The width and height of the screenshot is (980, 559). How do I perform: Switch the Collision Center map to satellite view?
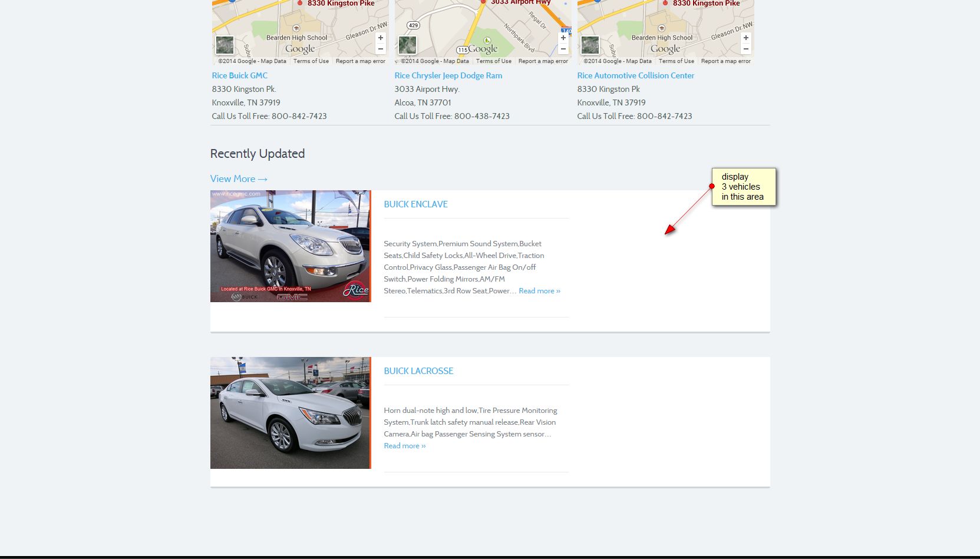point(590,45)
